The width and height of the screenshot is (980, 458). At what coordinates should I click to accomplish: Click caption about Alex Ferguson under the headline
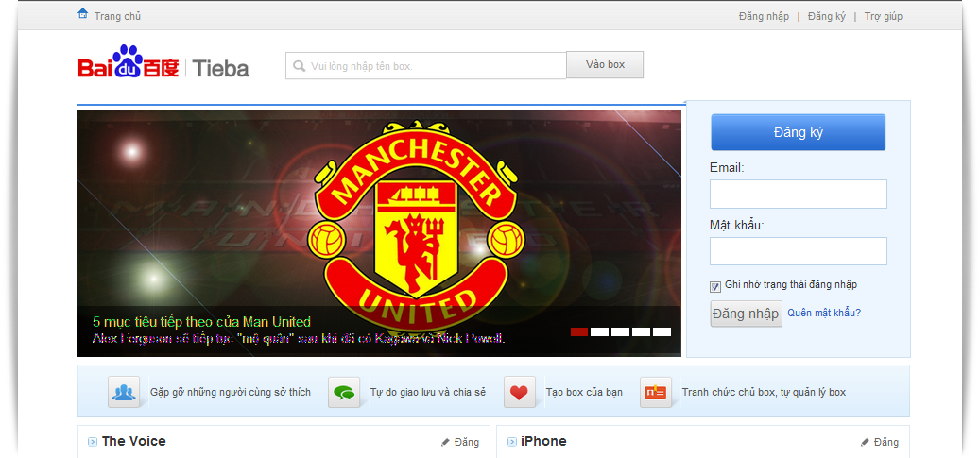point(299,339)
